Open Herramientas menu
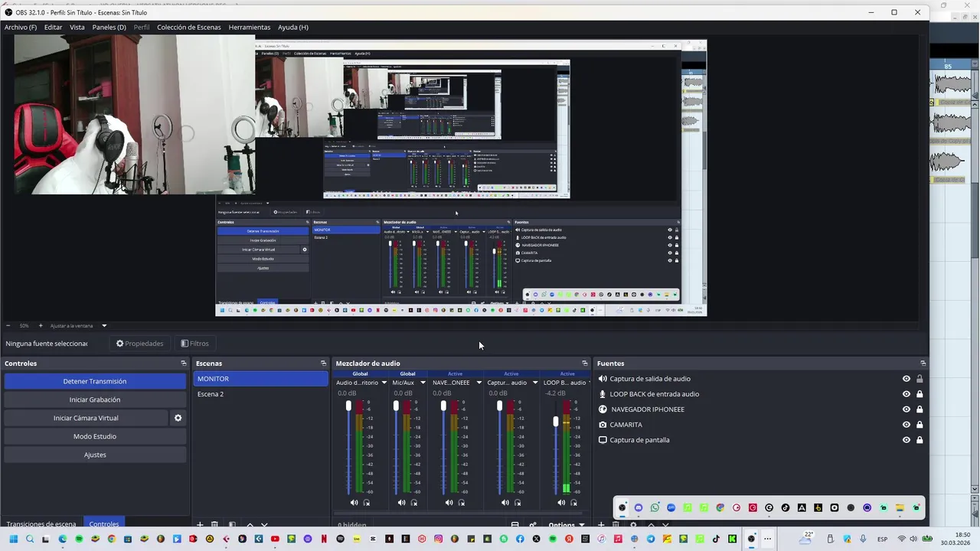This screenshot has height=551, width=980. (x=250, y=27)
